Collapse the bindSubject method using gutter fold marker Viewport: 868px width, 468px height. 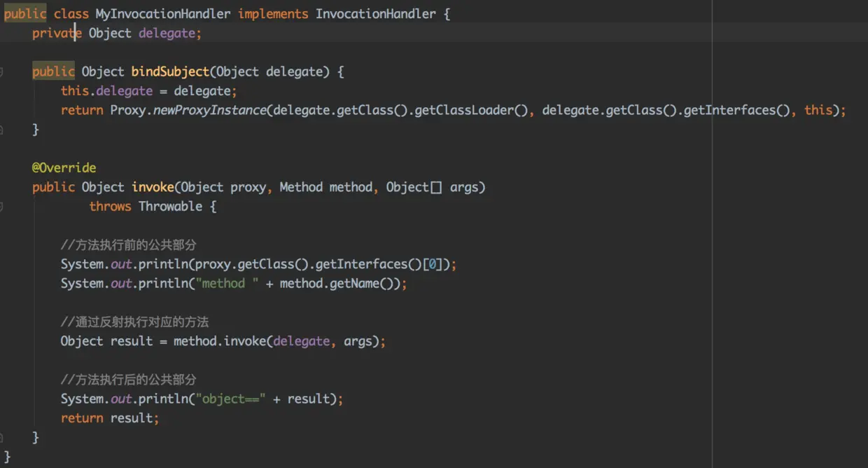(x=2, y=71)
